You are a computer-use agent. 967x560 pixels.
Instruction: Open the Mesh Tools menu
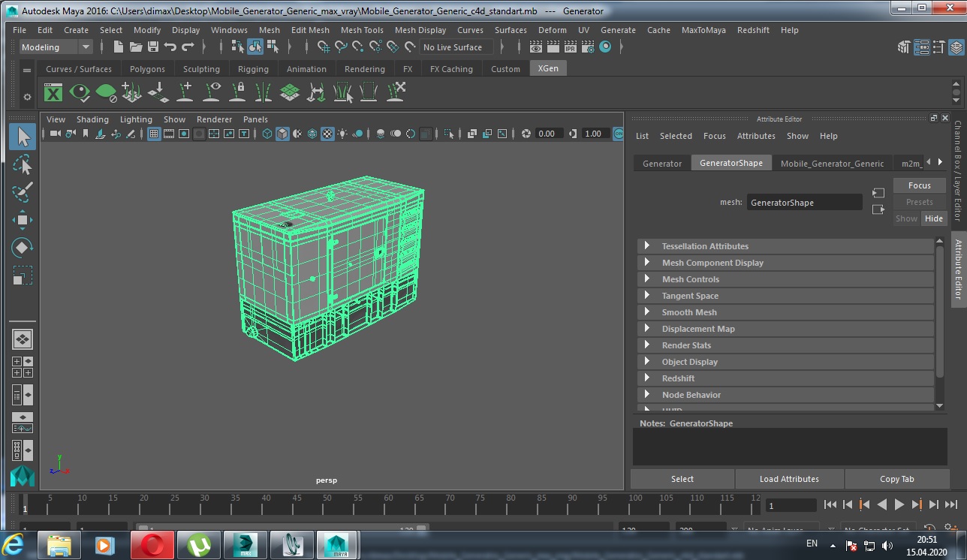(362, 30)
